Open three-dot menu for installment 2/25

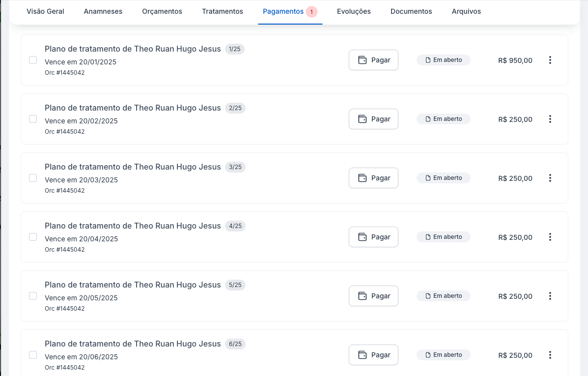tap(550, 119)
